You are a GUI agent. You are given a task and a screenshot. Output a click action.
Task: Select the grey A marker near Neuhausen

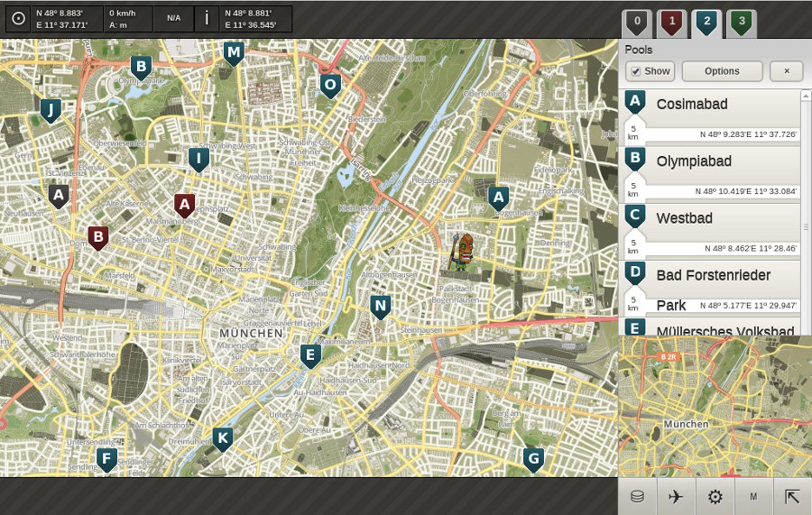coord(59,196)
